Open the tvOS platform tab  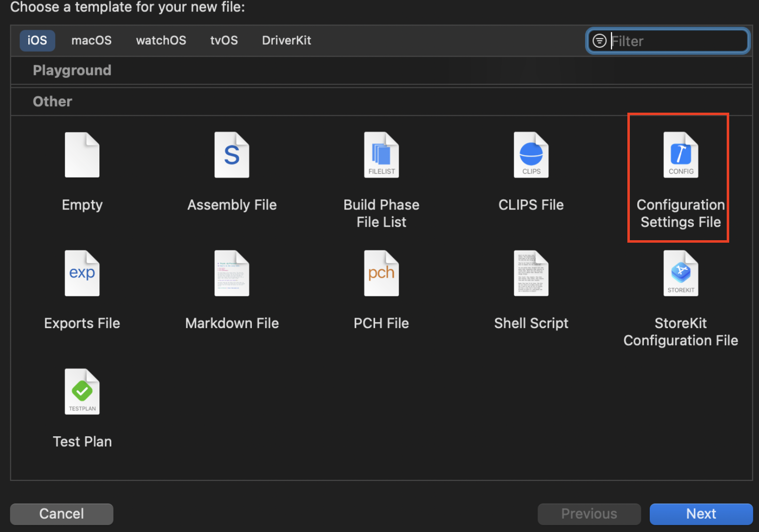point(224,40)
